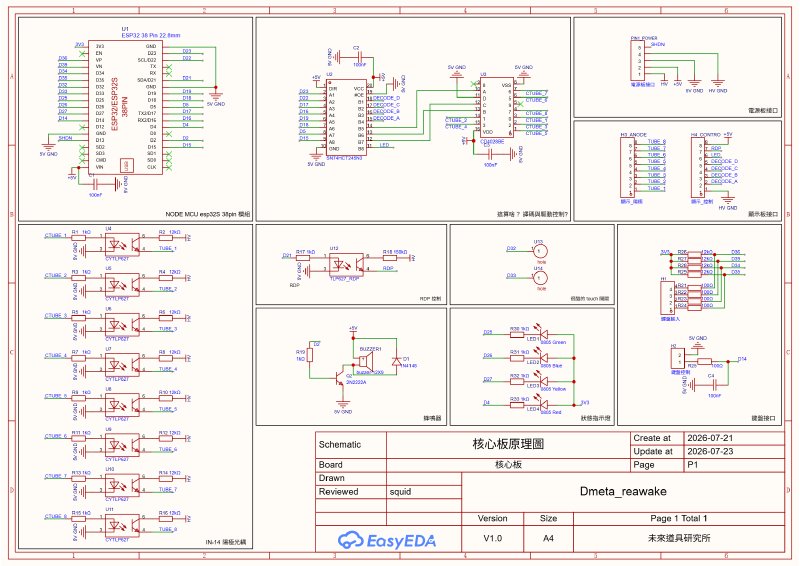800x566 pixels.
Task: Select the PM1_POWER connector symbol
Action: click(640, 61)
